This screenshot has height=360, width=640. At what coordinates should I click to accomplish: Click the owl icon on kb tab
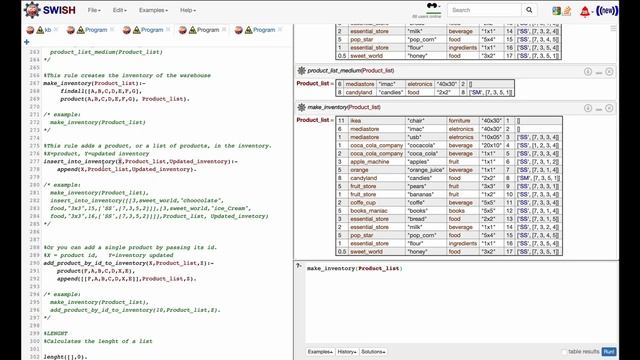tap(30, 30)
